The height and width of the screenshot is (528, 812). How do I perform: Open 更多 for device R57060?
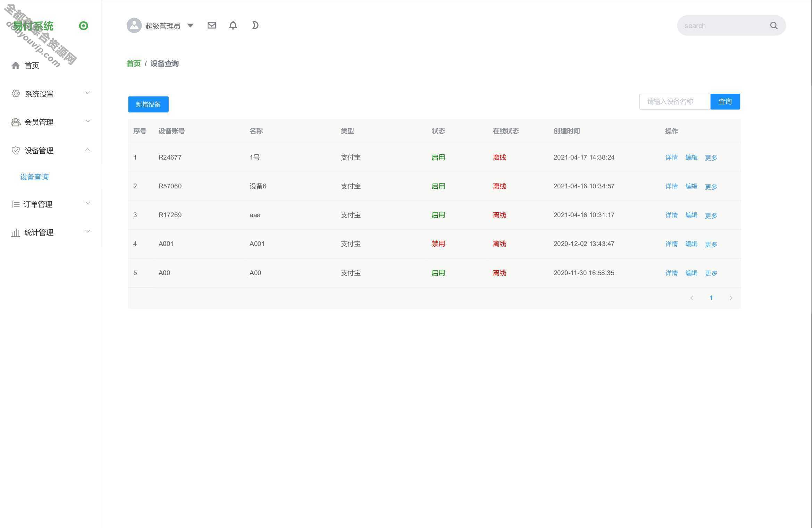(x=711, y=187)
